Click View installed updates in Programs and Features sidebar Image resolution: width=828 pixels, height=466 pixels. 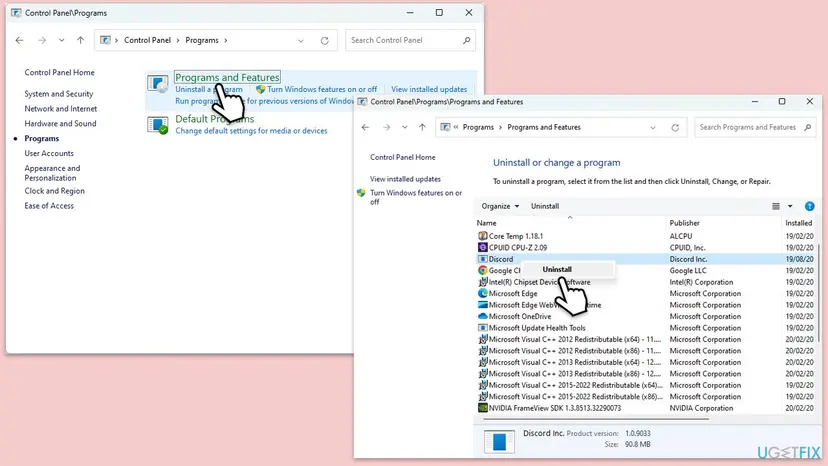point(405,179)
